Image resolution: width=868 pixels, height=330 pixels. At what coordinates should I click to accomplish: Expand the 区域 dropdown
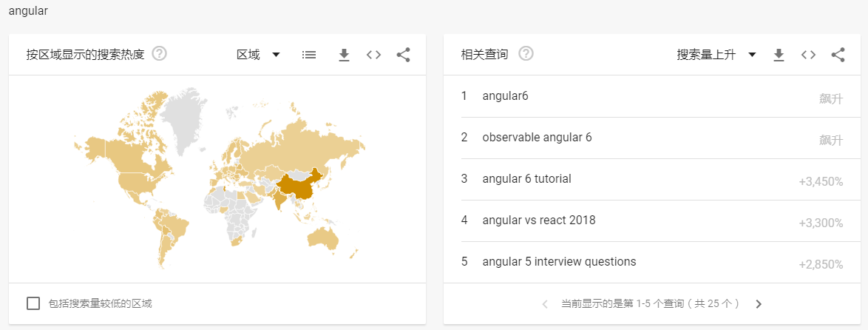click(x=259, y=54)
